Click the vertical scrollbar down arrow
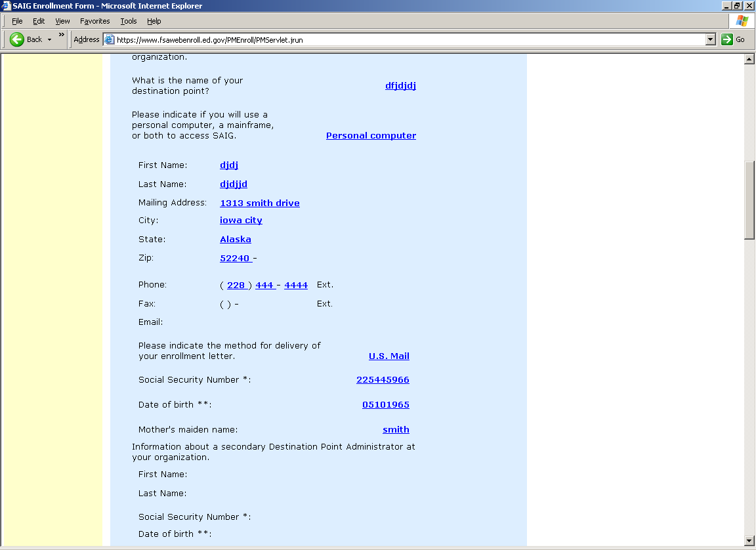This screenshot has width=756, height=550. [x=749, y=541]
